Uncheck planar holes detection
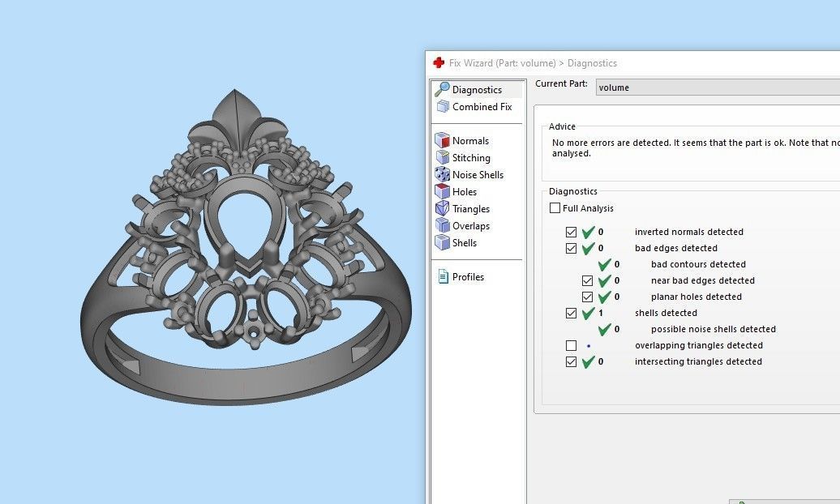The image size is (840, 504). coord(587,297)
